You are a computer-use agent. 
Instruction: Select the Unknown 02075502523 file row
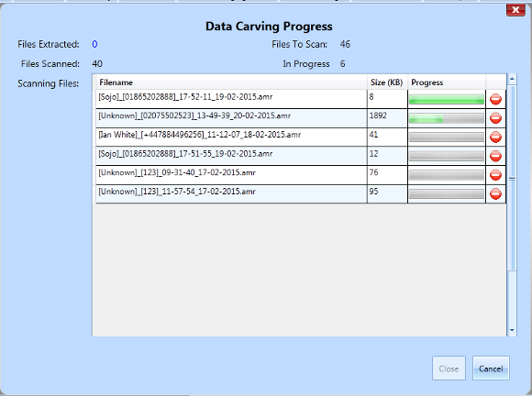tap(301, 118)
